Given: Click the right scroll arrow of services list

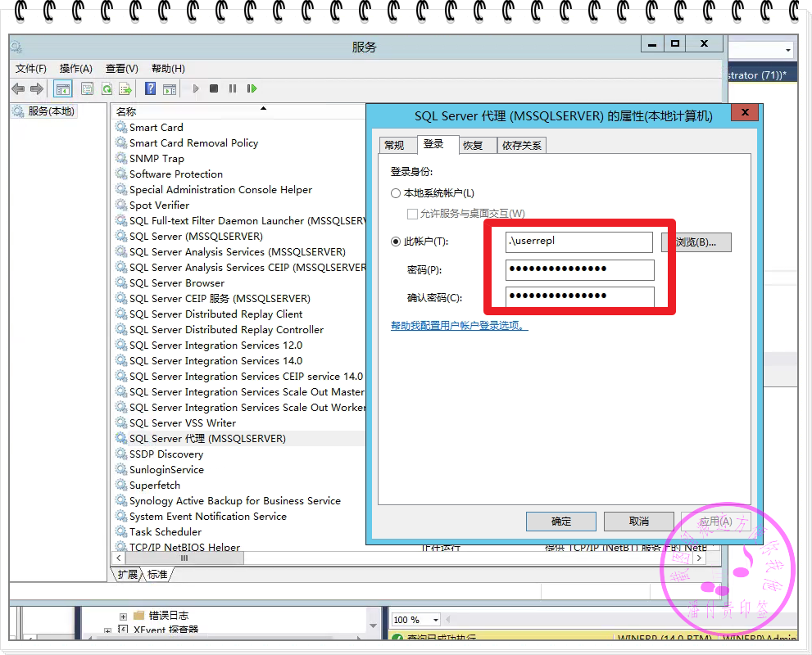Looking at the screenshot, I should pos(700,558).
